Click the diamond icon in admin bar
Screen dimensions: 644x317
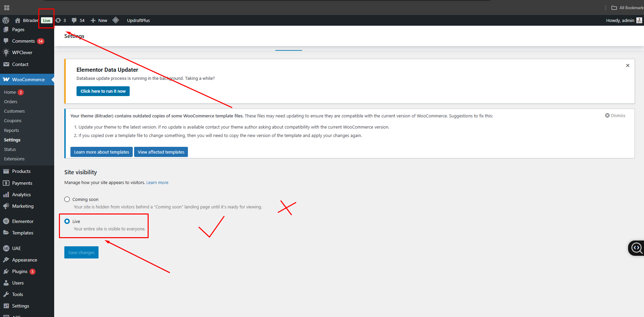116,20
